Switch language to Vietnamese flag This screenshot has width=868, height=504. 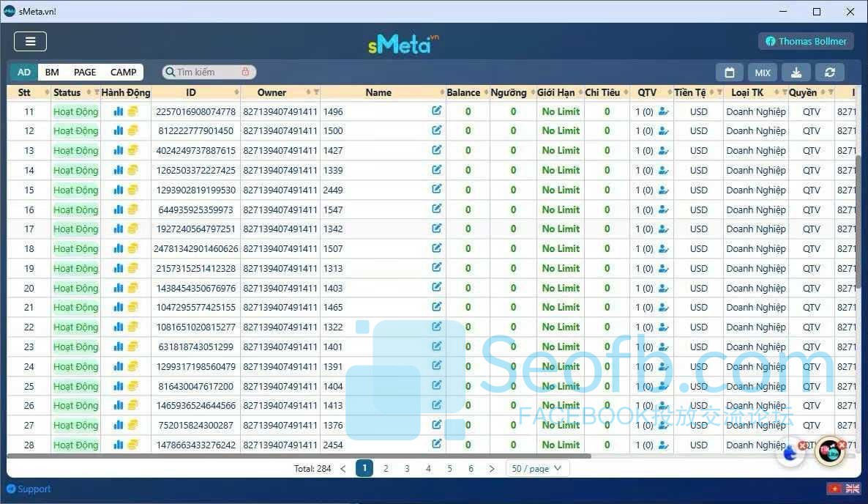point(834,489)
